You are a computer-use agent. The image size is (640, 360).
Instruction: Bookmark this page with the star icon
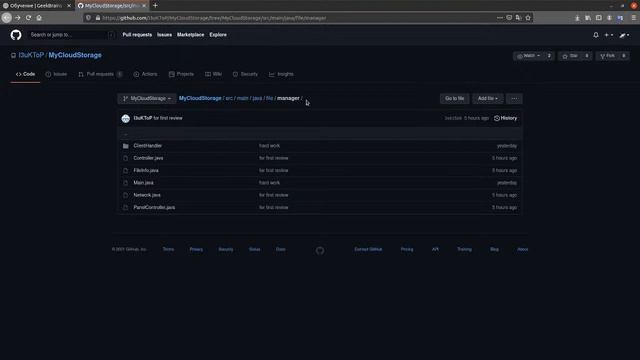[x=528, y=18]
